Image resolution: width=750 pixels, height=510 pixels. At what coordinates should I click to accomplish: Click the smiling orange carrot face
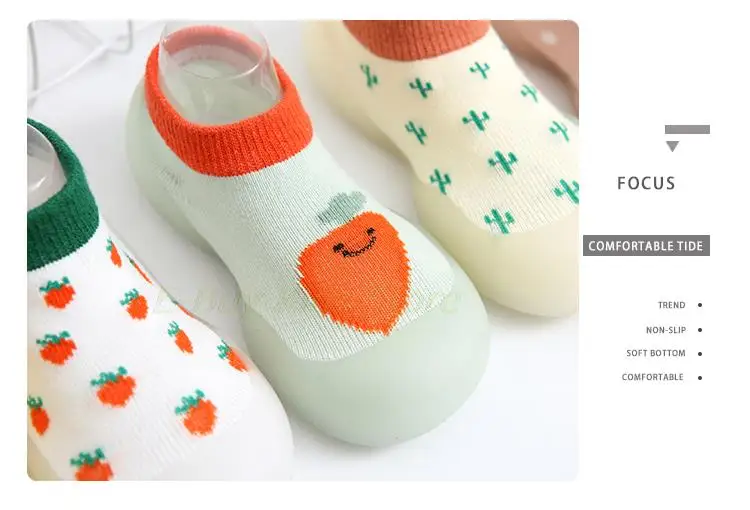(x=355, y=273)
